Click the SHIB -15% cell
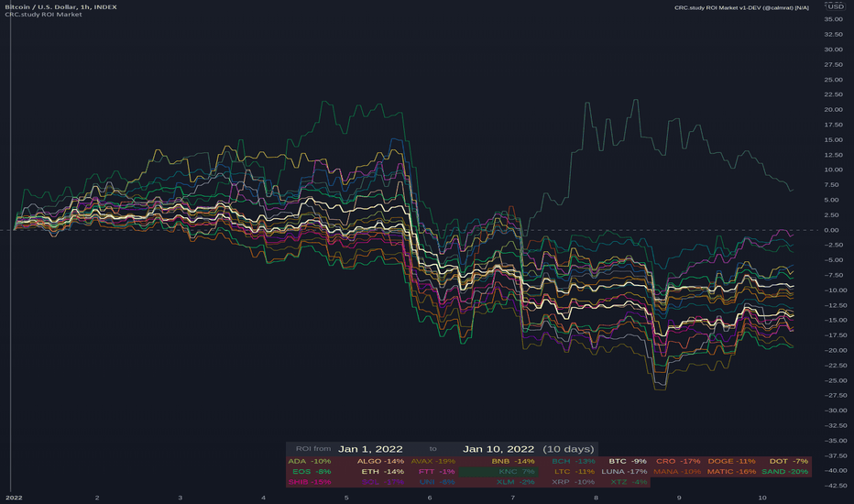Image resolution: width=854 pixels, height=504 pixels. [x=310, y=482]
